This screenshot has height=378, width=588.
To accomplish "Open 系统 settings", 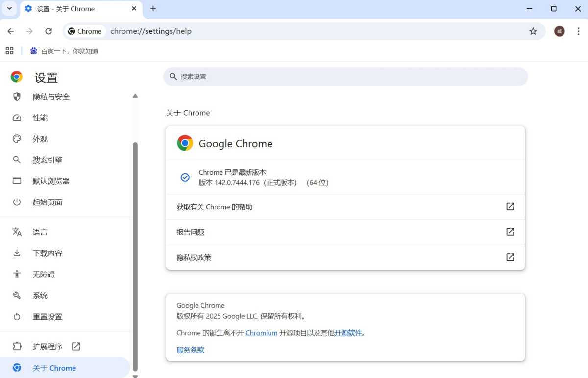I will (x=40, y=295).
